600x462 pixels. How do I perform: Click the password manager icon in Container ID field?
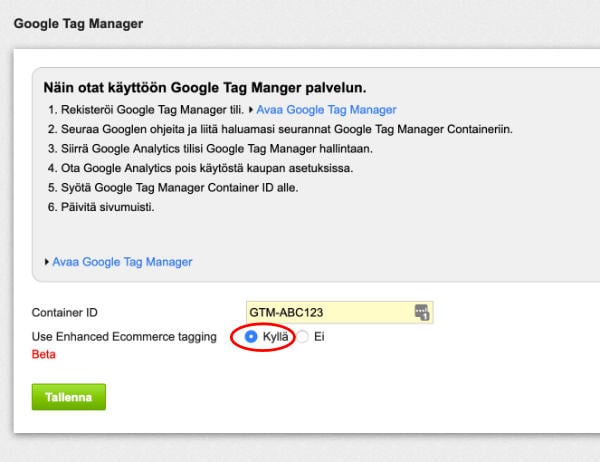[x=422, y=312]
